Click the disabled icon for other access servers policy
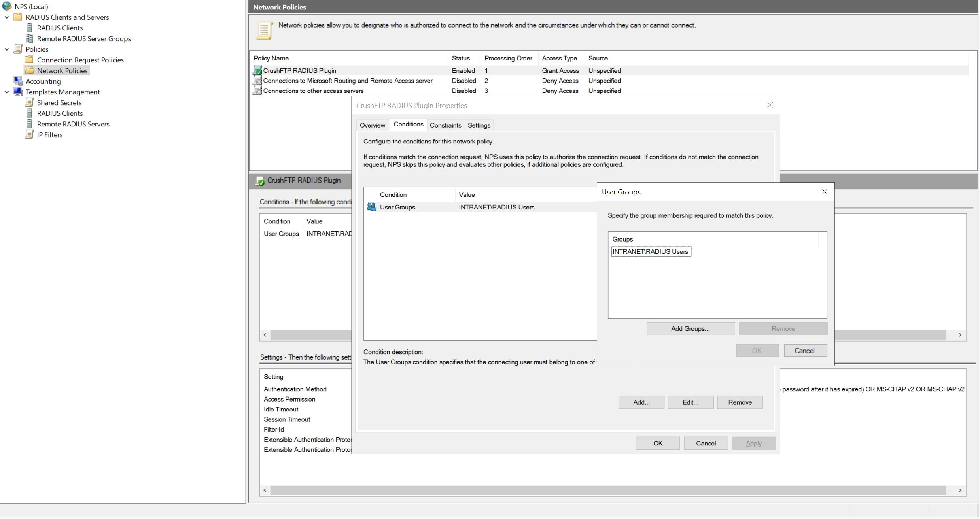Image resolution: width=980 pixels, height=519 pixels. click(x=258, y=91)
